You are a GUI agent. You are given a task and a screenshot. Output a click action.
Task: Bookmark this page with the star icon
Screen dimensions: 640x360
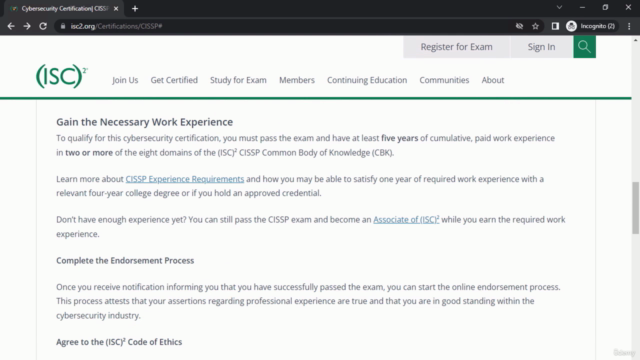(536, 26)
